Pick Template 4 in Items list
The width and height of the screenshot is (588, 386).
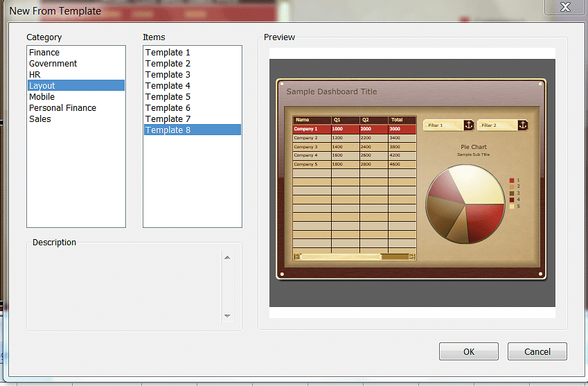click(168, 86)
